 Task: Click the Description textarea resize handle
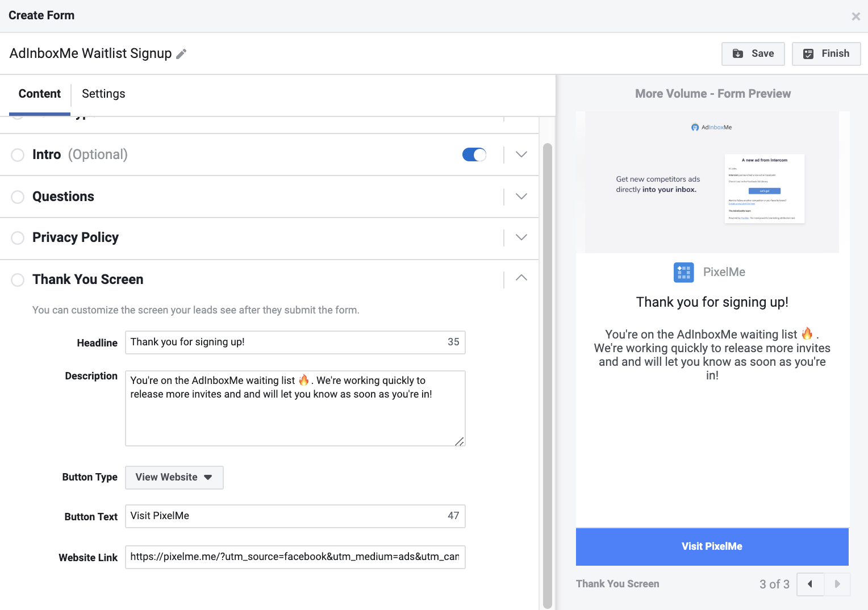pyautogui.click(x=460, y=441)
